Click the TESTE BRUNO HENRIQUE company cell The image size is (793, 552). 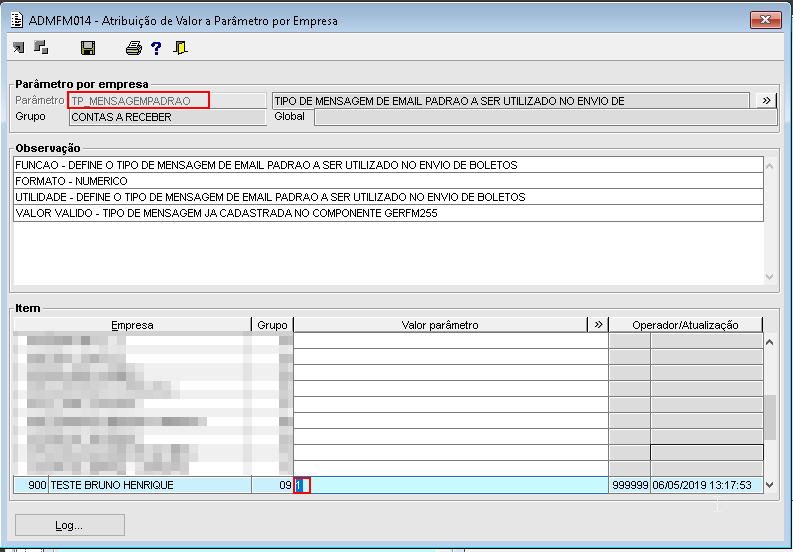[x=150, y=485]
